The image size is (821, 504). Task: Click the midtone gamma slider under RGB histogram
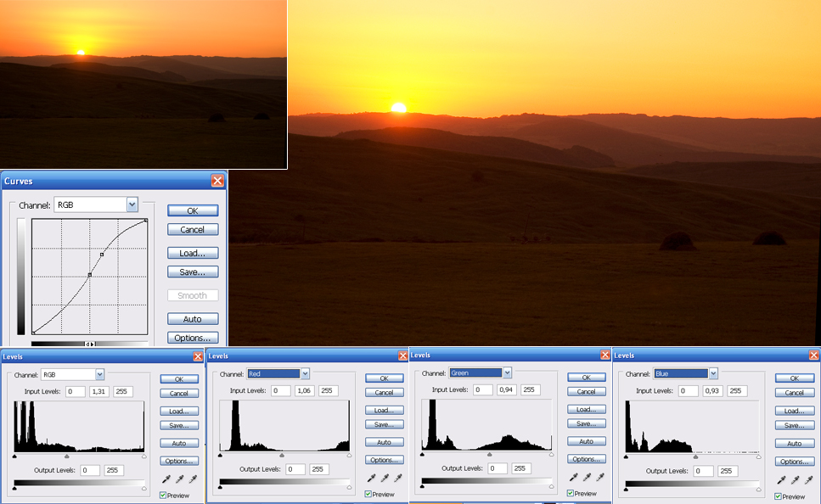67,456
